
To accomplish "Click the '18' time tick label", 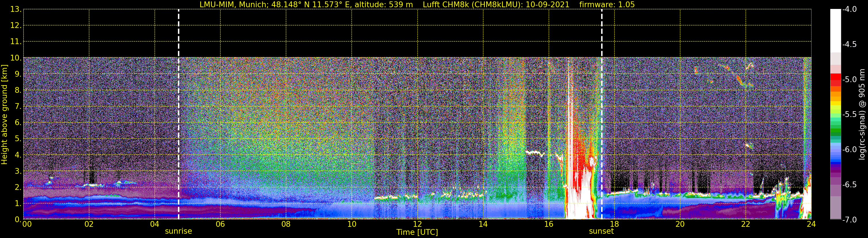I will [615, 224].
